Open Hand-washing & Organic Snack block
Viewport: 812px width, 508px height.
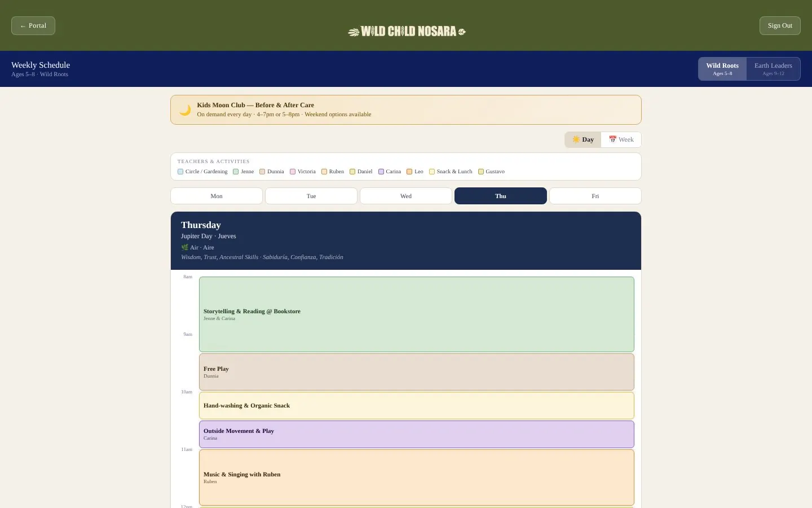tap(417, 405)
